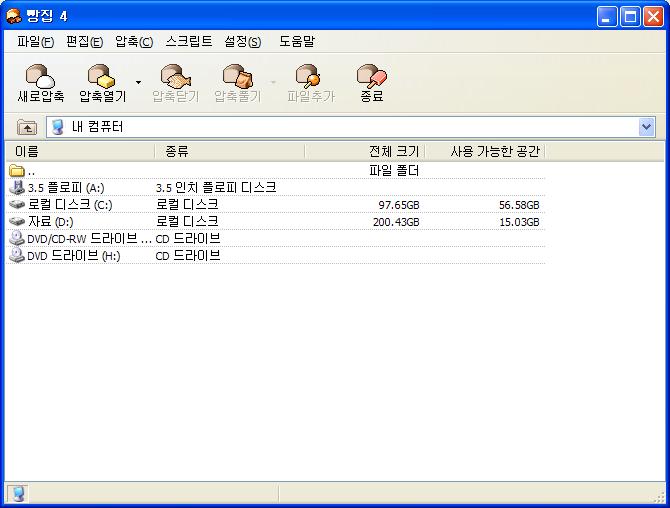The height and width of the screenshot is (508, 670).
Task: Open the 내 컴퓨터 address dropdown
Action: click(x=646, y=127)
